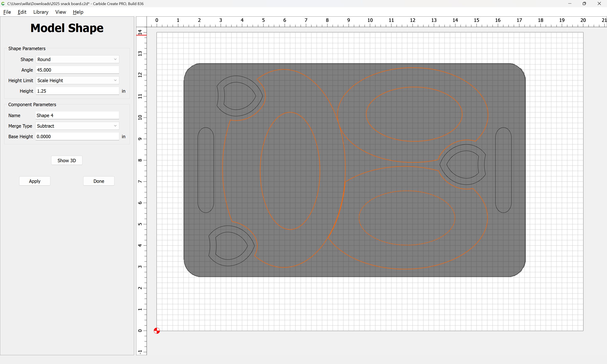Focus the Height value field

point(77,91)
